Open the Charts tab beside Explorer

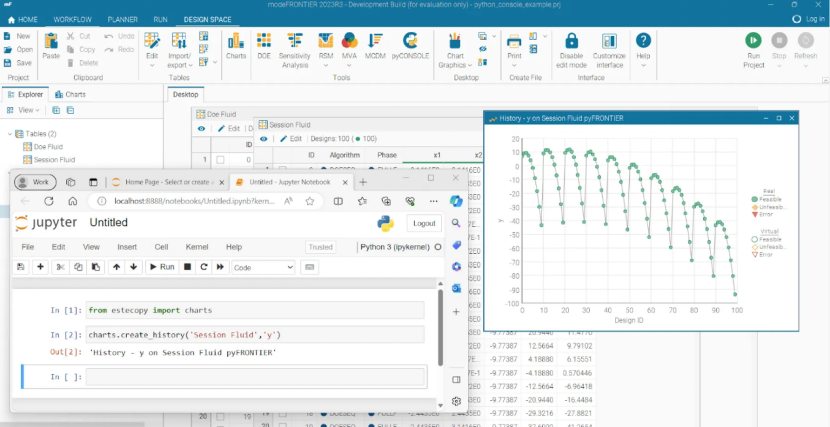[70, 94]
